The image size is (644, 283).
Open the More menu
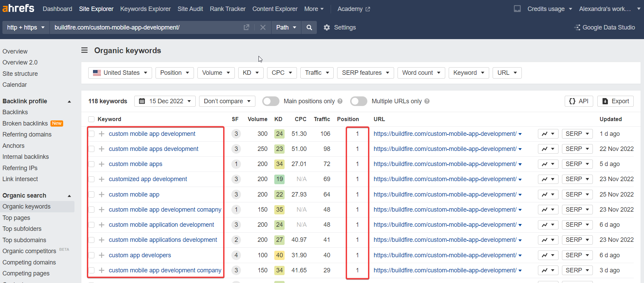pyautogui.click(x=314, y=9)
